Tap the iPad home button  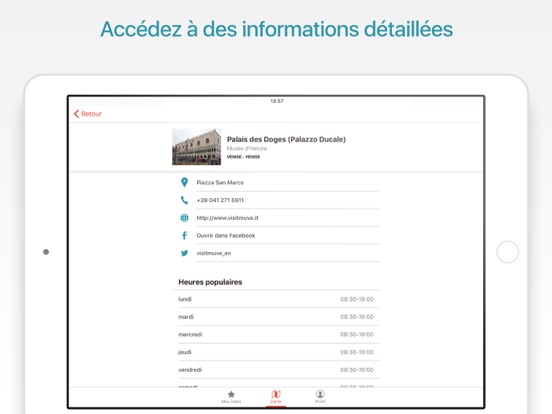point(507,252)
